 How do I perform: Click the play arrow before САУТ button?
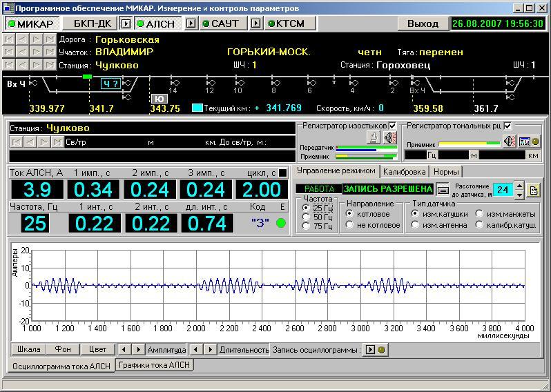pyautogui.click(x=191, y=23)
